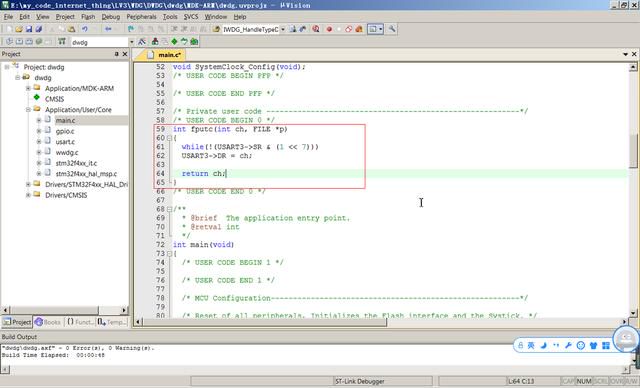This screenshot has width=640, height=388.
Task: Select the CMSIS component item in the tree
Action: [x=54, y=99]
